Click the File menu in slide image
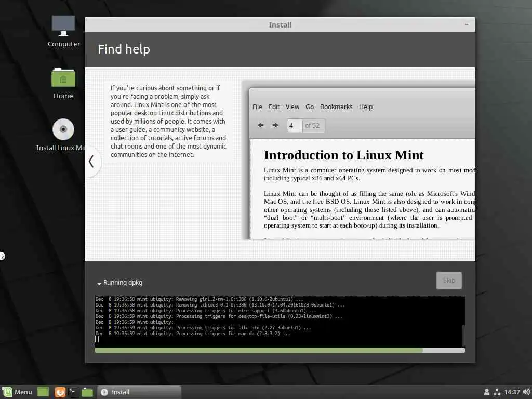The width and height of the screenshot is (532, 399). (257, 107)
